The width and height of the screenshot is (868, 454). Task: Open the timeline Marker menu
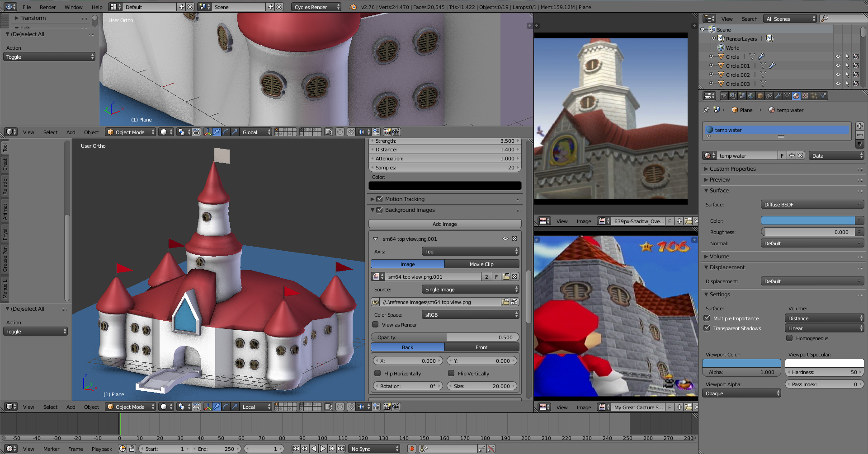click(51, 449)
